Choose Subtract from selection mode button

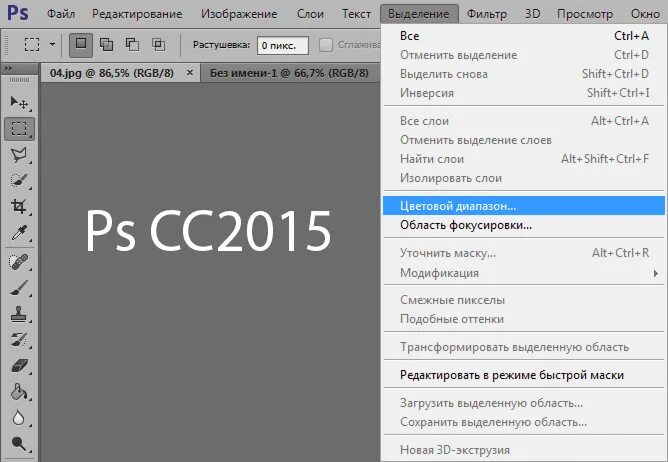pos(132,44)
